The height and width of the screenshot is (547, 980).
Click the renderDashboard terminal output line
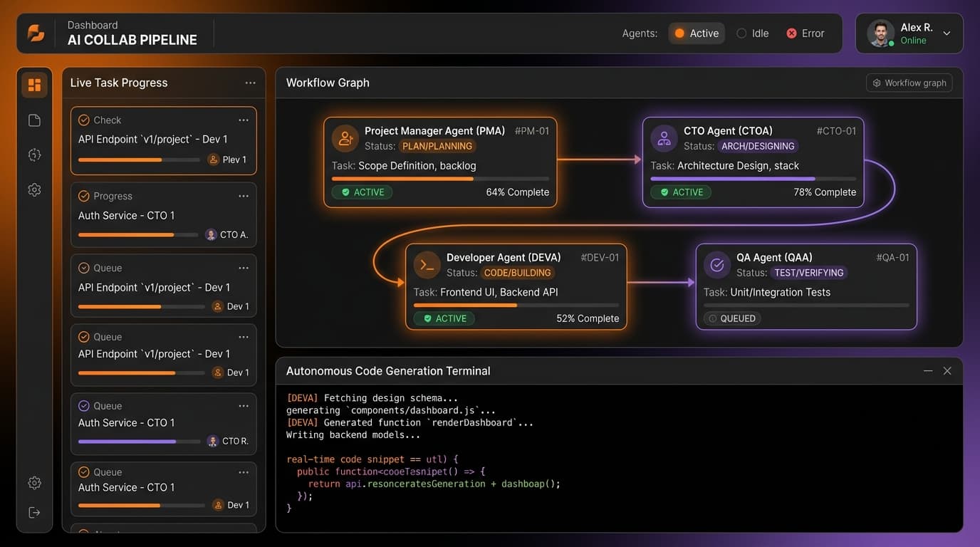click(410, 422)
